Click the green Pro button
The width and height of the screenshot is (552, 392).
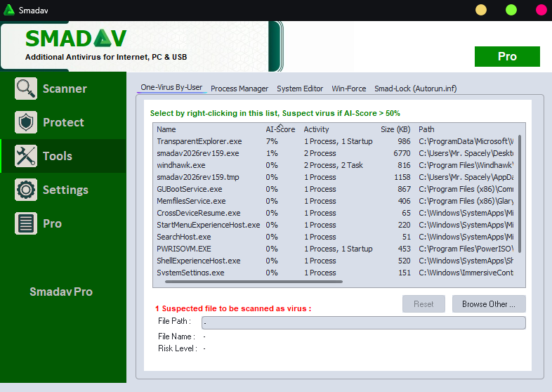tap(507, 56)
